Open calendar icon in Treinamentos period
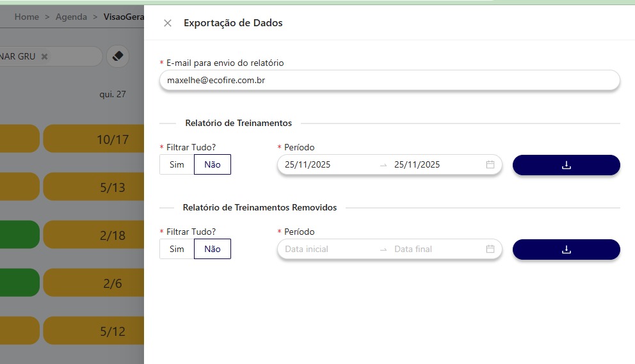The height and width of the screenshot is (364, 635). click(x=490, y=164)
